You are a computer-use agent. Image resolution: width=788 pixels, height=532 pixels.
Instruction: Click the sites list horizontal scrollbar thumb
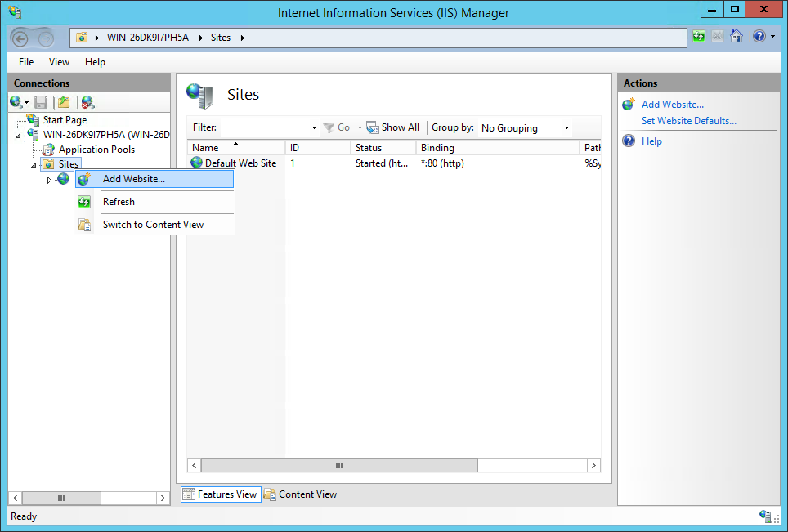(x=339, y=465)
